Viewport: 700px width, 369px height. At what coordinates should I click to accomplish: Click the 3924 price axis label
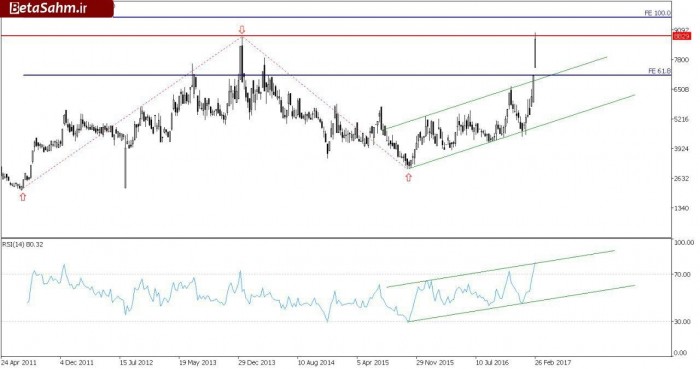681,149
